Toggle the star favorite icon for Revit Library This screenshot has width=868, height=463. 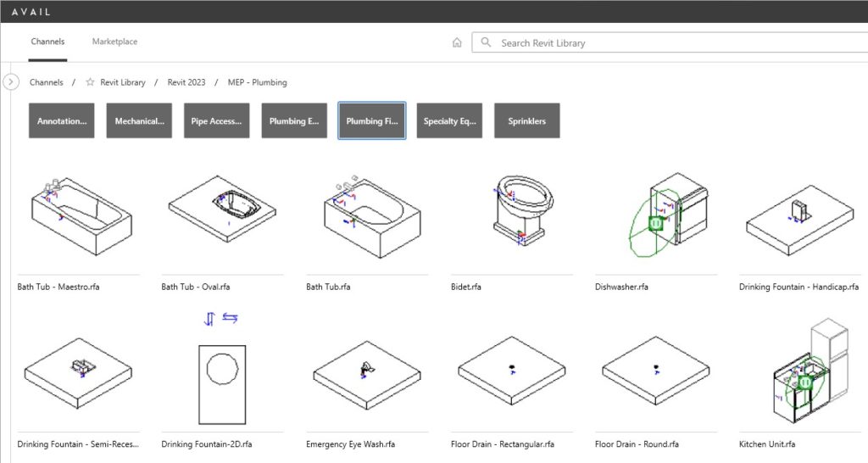click(90, 82)
